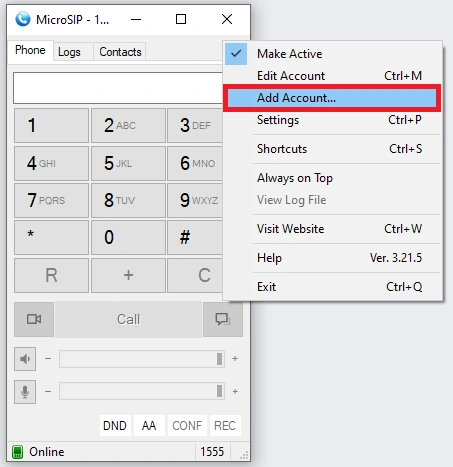The height and width of the screenshot is (467, 453).
Task: Click the video call camera icon
Action: click(34, 319)
